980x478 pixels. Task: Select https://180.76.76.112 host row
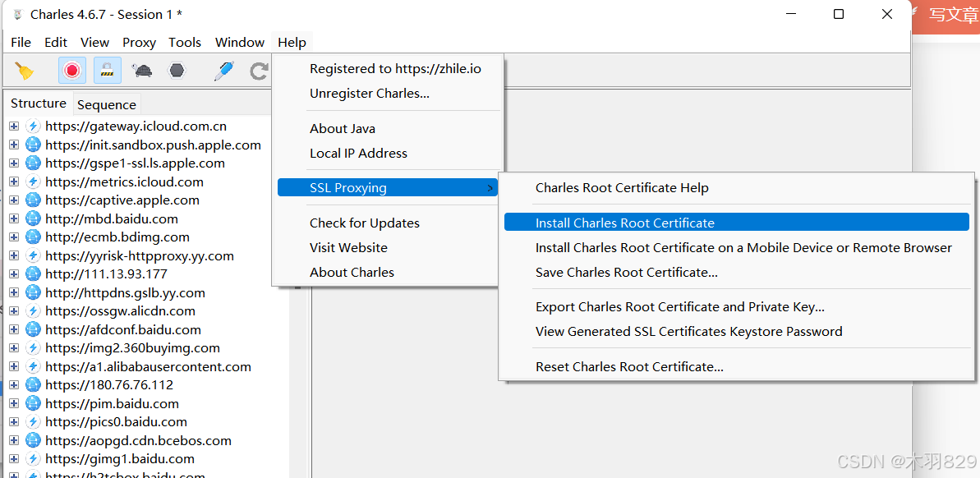click(x=109, y=385)
